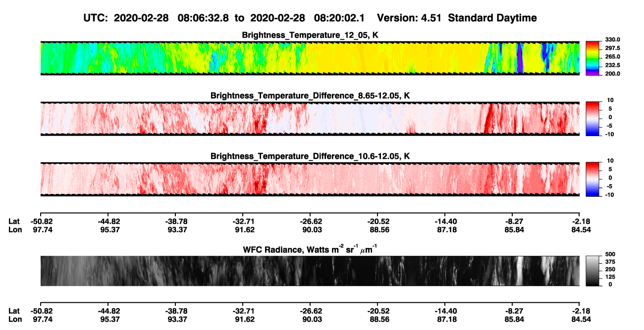
Task: Click the Lon label above the WFC Radiance title
Action: (x=15, y=230)
